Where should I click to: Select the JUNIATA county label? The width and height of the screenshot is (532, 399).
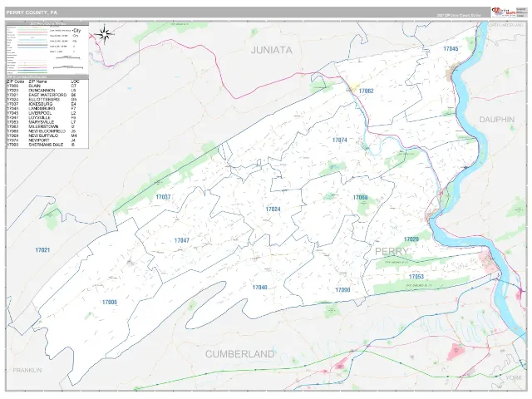click(272, 50)
